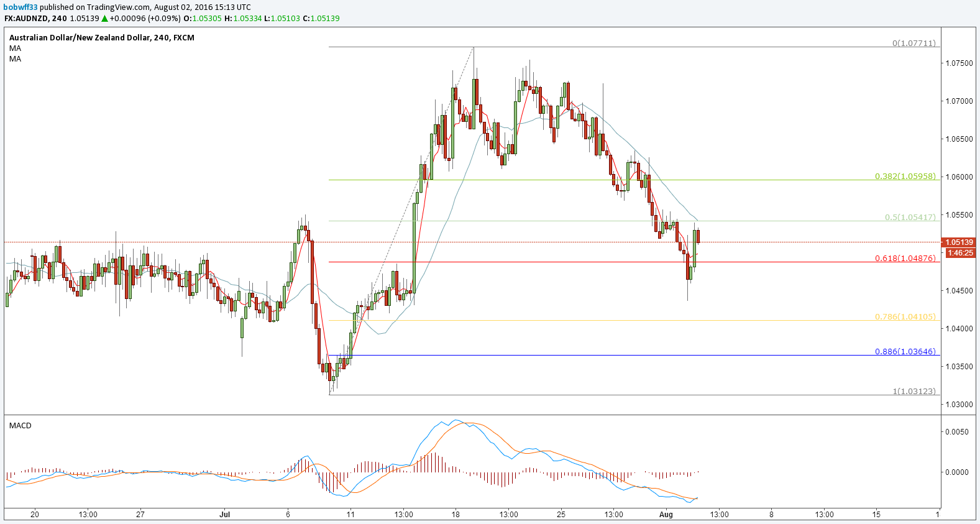Click the 1.07500 price axis label
The image size is (980, 524).
[959, 63]
